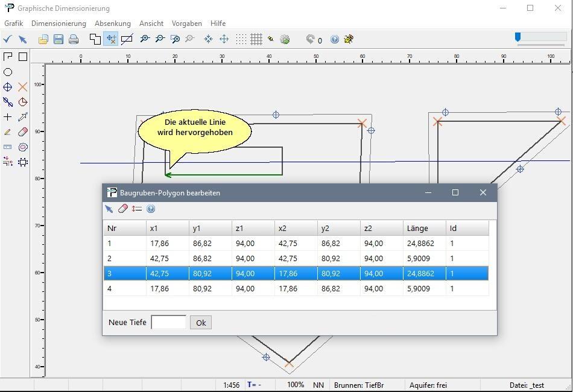Expand the Vorgaben menu
The height and width of the screenshot is (392, 573).
click(187, 24)
